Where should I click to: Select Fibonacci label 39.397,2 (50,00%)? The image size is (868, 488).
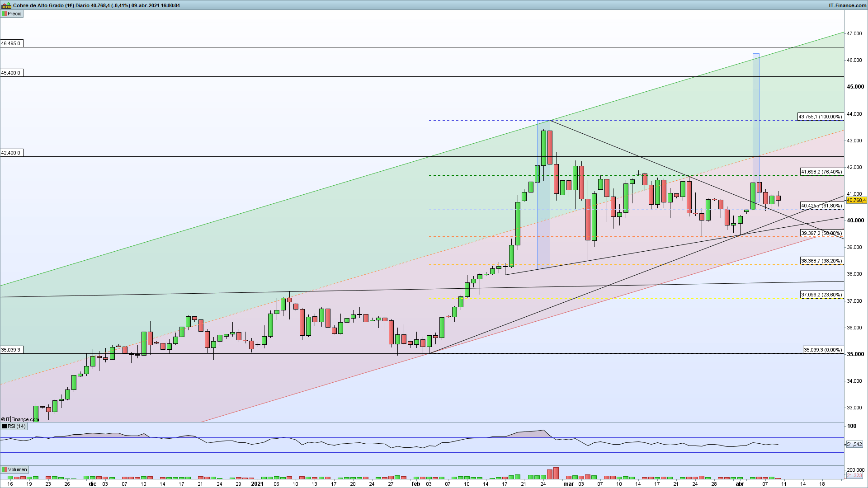click(x=821, y=233)
